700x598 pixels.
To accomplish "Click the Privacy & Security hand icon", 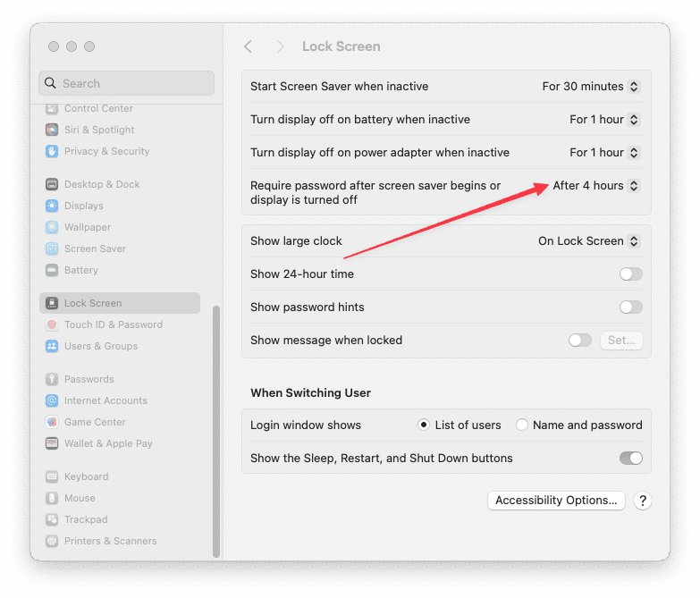I will [x=52, y=151].
